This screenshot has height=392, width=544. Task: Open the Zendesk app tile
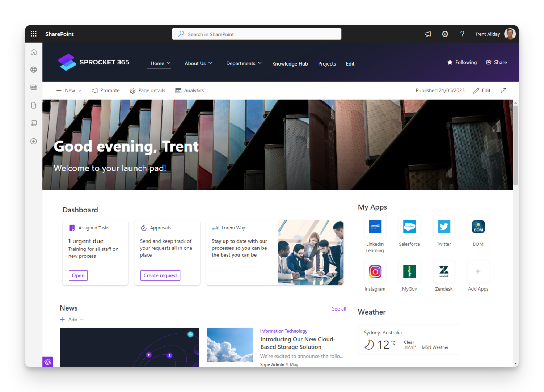pos(444,271)
